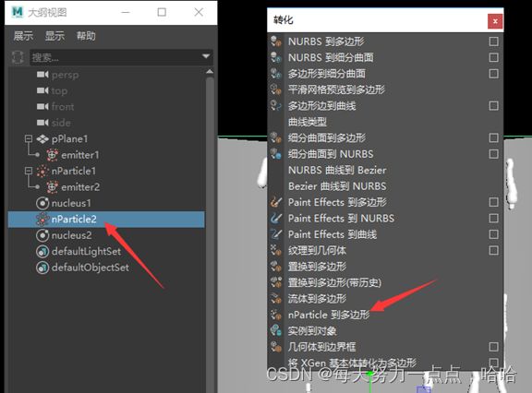Click icon beside 细分曲面到多边形
The height and width of the screenshot is (393, 532).
click(x=276, y=137)
